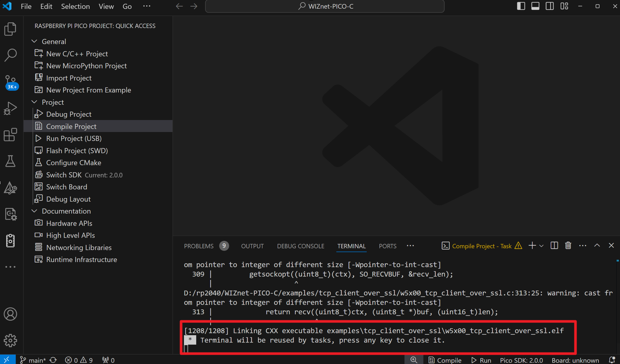Open the Testing flask view
Screen dimensions: 620x364
[10, 161]
